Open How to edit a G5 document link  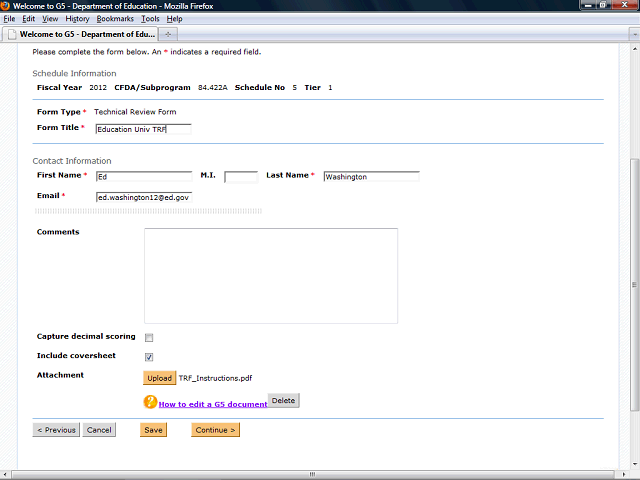click(213, 404)
